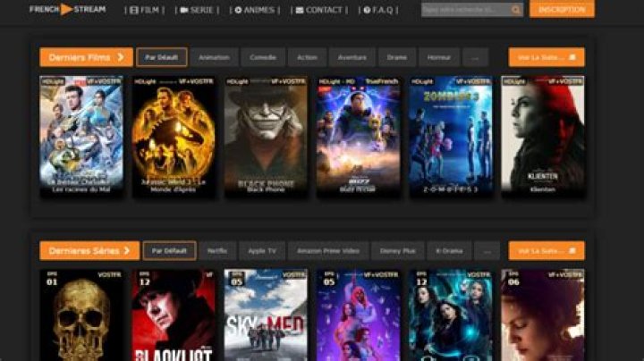
Task: Go to the ANIMES section
Action: coord(255,10)
